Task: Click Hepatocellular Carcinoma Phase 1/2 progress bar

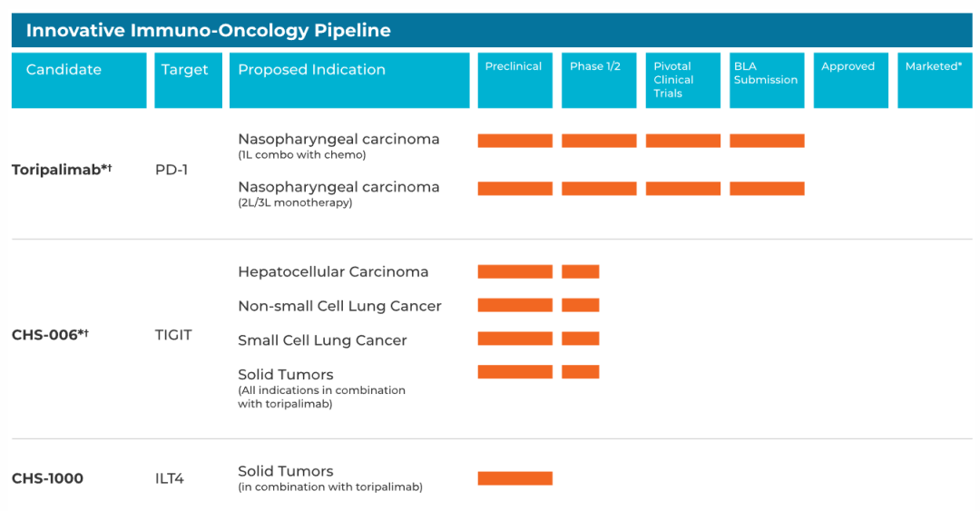Action: tap(581, 271)
